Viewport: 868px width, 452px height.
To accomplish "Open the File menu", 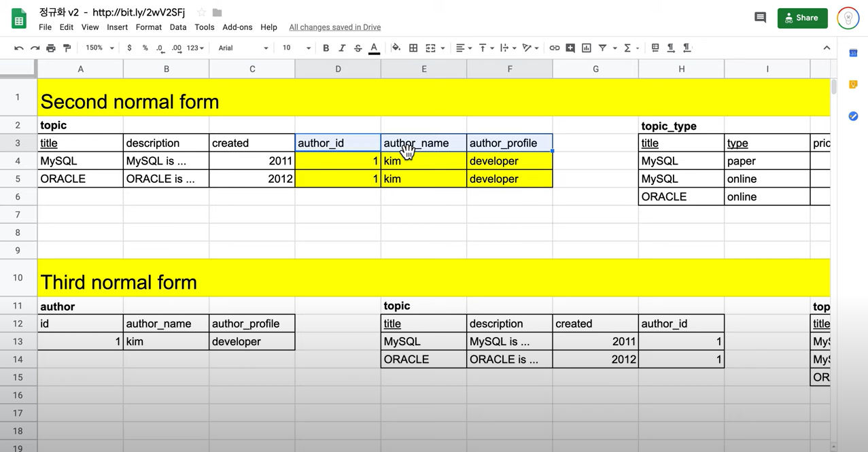I will 45,27.
